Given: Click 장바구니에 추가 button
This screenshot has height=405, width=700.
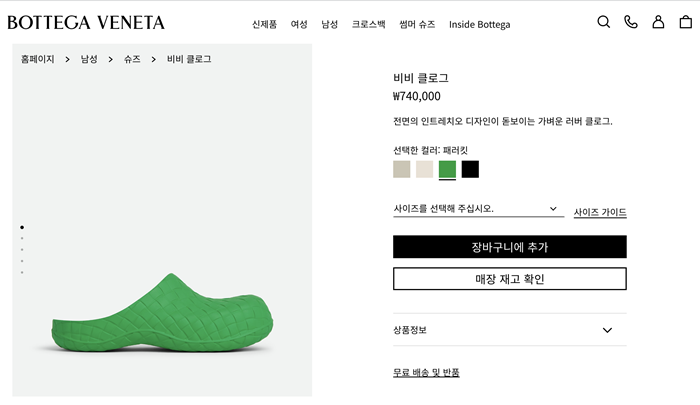Looking at the screenshot, I should click(x=509, y=247).
